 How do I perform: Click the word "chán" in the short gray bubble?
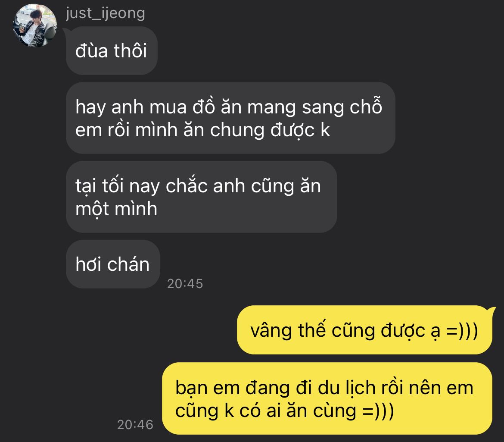pyautogui.click(x=128, y=264)
